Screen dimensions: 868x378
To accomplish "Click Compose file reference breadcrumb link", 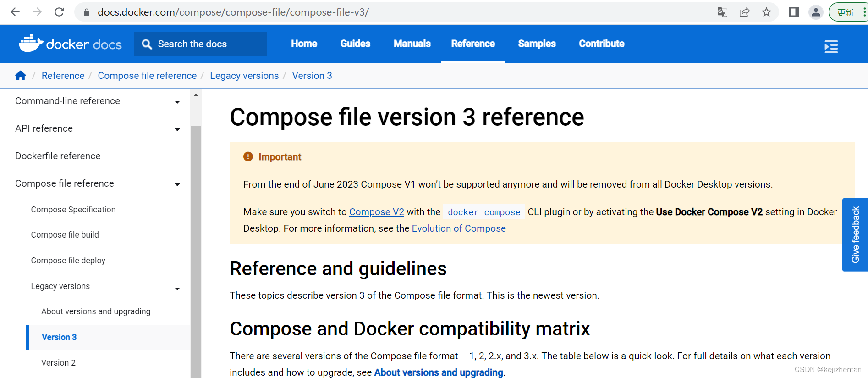I will 147,76.
